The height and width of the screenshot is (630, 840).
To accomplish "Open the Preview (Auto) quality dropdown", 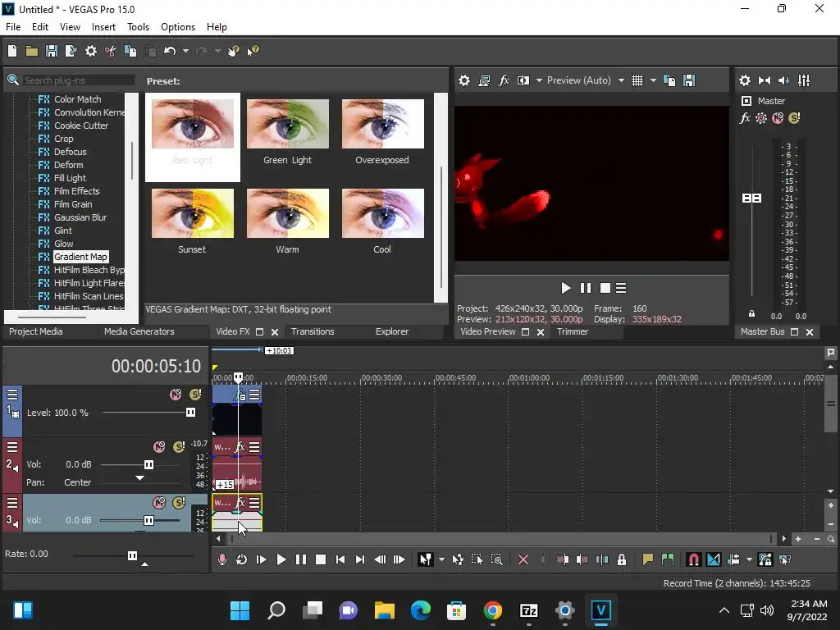I will point(621,80).
